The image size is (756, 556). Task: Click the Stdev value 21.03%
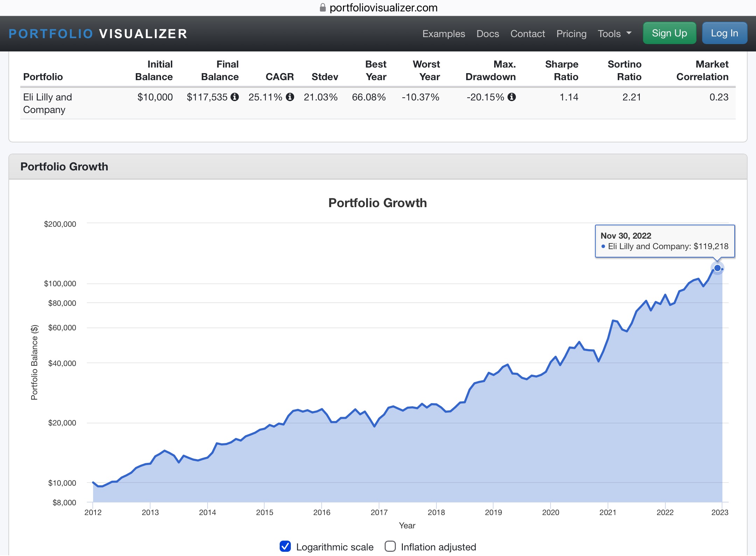321,97
